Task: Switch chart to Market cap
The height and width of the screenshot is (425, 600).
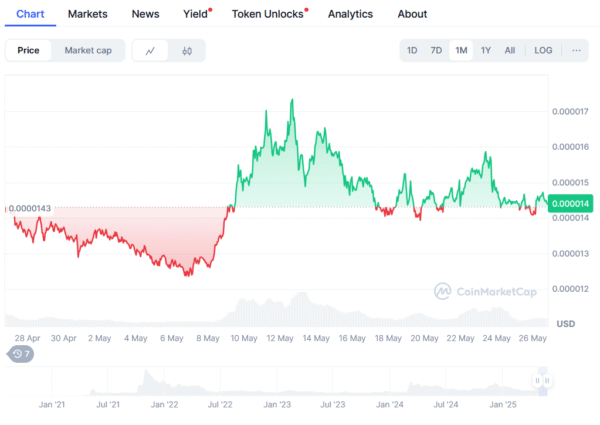Action: (88, 50)
